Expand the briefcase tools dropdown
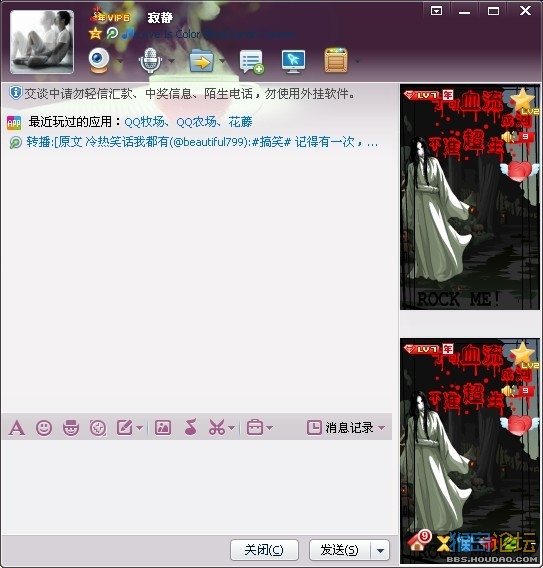 270,428
